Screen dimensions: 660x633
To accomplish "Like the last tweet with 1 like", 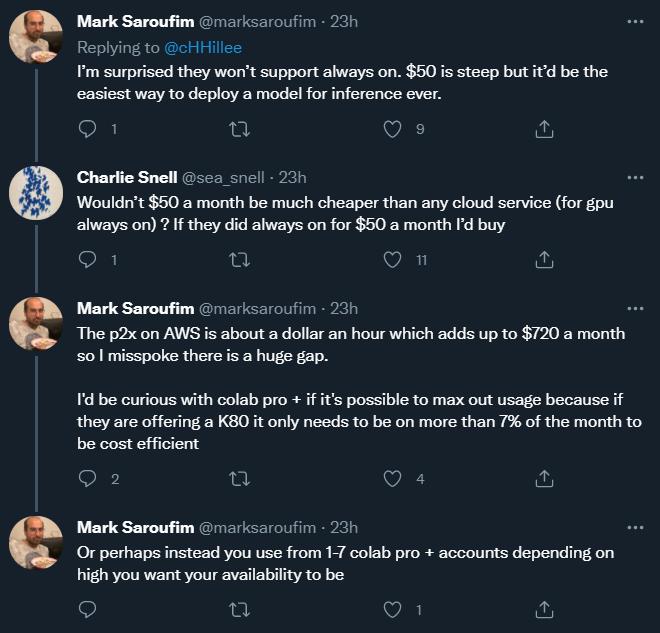I will 392,610.
